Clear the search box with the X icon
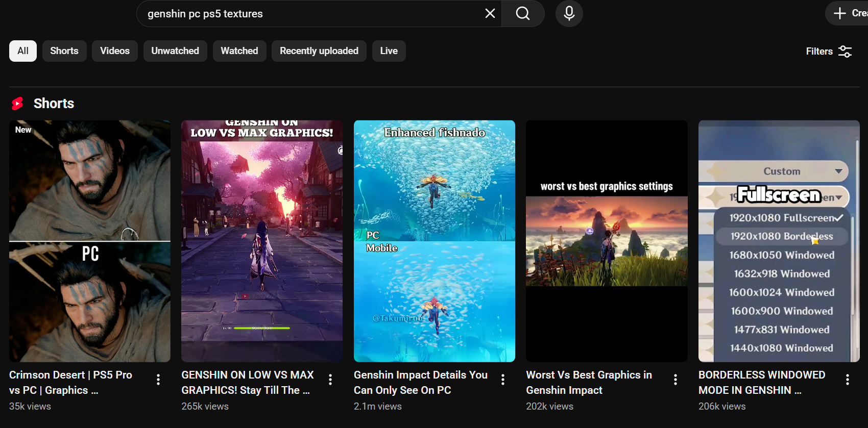Screen dimensions: 868x428 click(x=490, y=13)
